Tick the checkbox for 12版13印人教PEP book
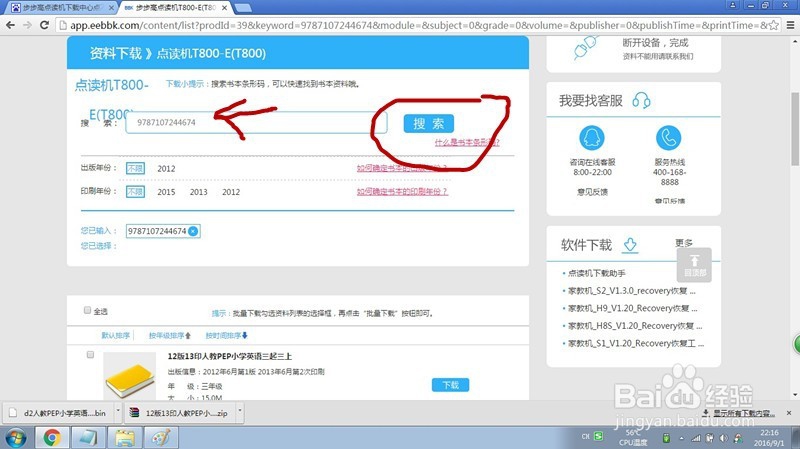The image size is (800, 449). [x=90, y=354]
